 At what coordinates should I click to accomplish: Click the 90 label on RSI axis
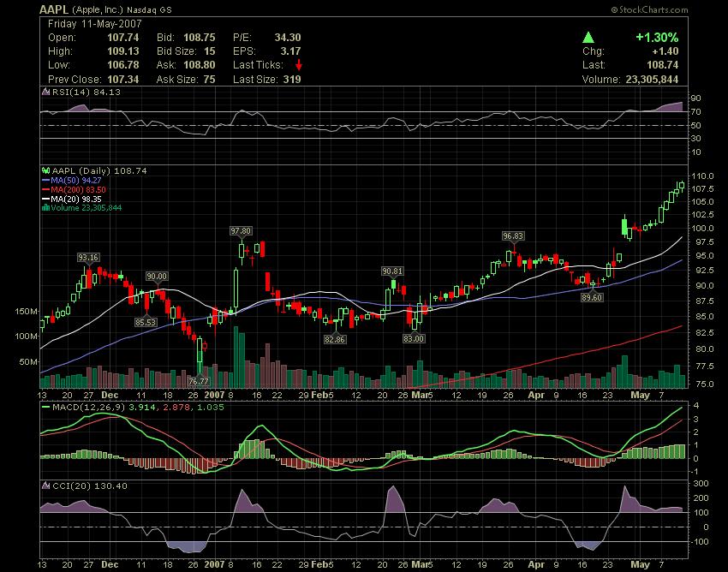[695, 98]
